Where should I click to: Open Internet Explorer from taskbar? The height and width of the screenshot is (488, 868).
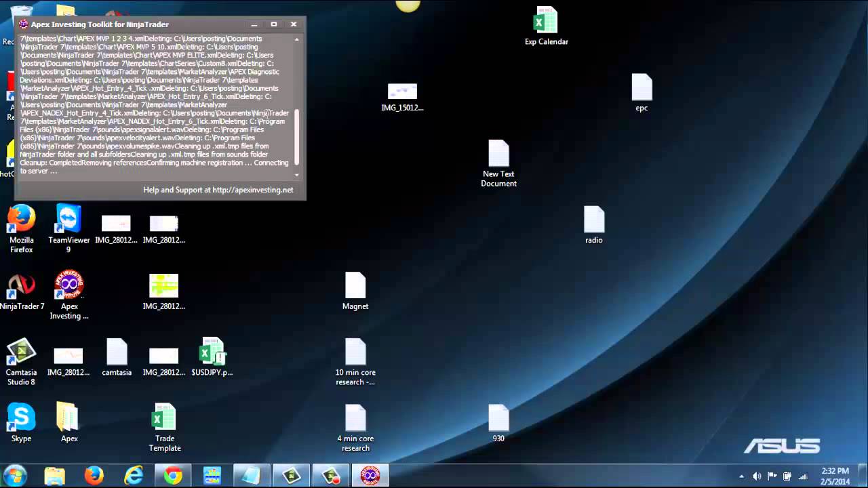pyautogui.click(x=134, y=476)
